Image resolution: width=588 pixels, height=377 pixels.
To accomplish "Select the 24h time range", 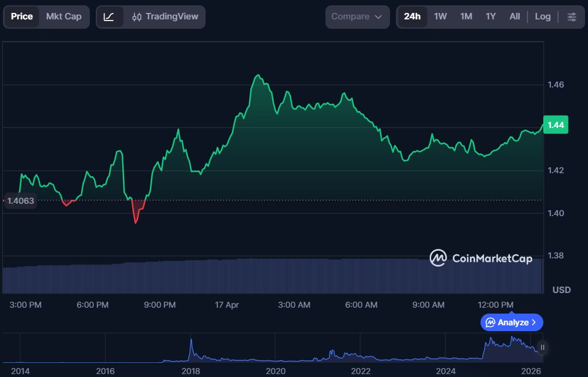I will pos(412,16).
